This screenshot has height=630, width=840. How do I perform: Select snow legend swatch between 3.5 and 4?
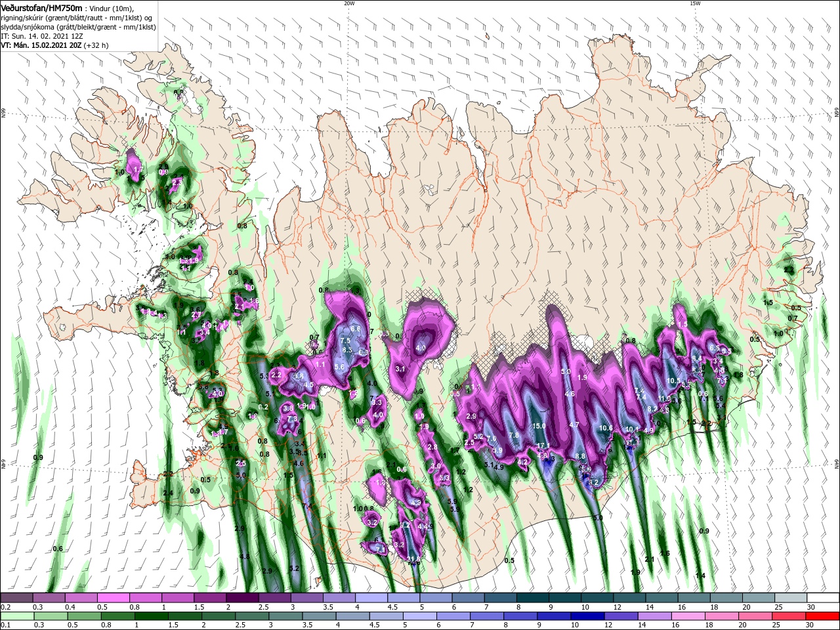tap(339, 598)
